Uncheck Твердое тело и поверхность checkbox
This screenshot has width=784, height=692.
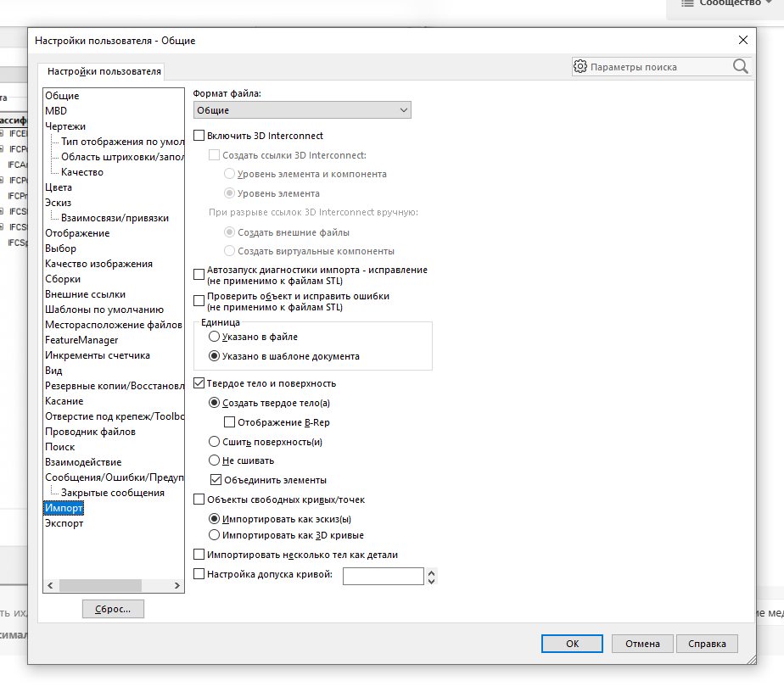coord(199,383)
